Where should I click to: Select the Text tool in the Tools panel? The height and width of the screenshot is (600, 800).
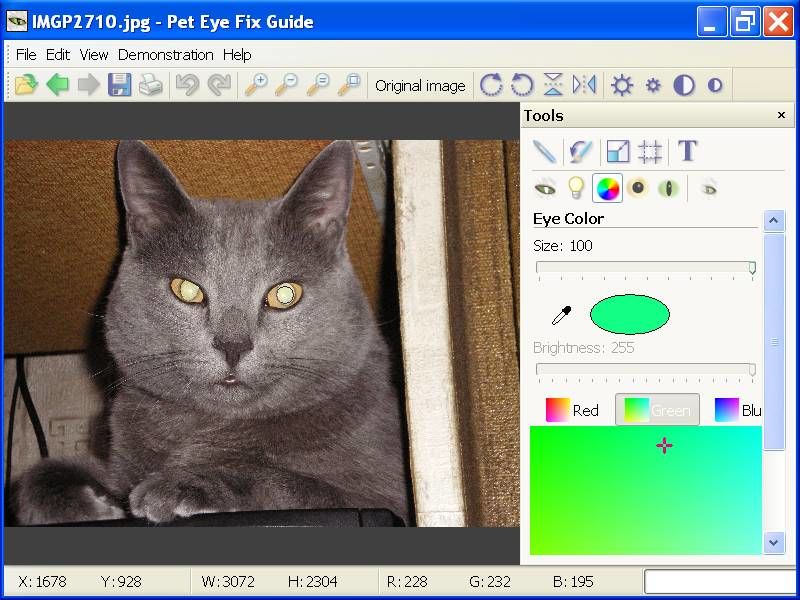(687, 151)
